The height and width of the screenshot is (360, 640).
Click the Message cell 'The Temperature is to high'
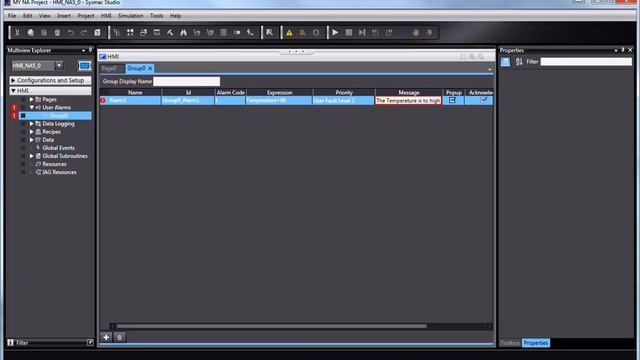[408, 100]
